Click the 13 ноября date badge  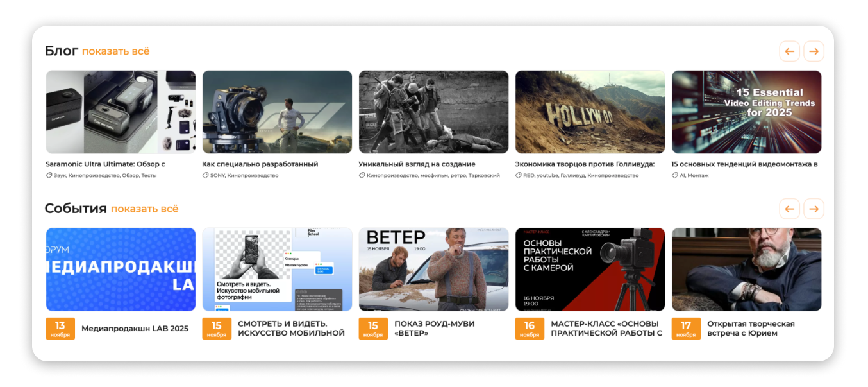coord(60,329)
